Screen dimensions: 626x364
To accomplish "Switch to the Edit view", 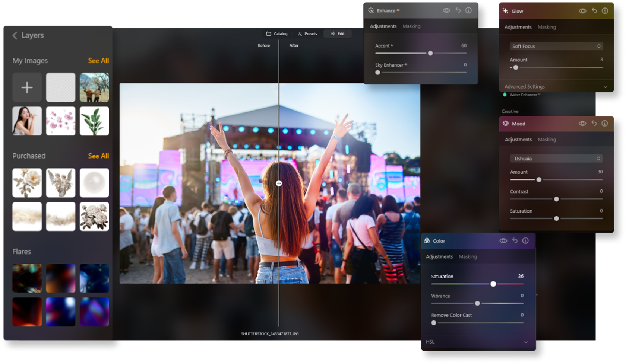I will click(x=338, y=33).
